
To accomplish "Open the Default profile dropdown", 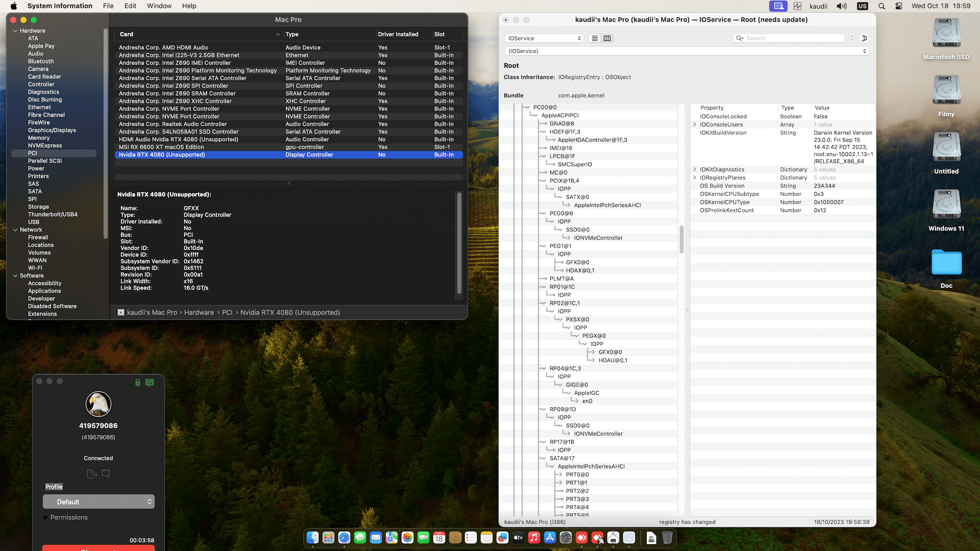I will click(x=99, y=502).
